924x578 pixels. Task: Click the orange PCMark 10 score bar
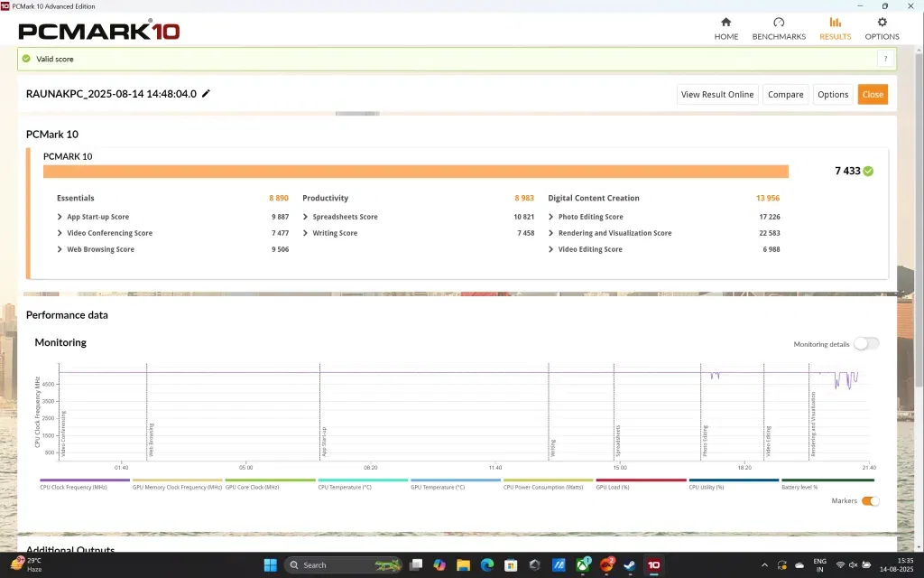click(x=415, y=172)
